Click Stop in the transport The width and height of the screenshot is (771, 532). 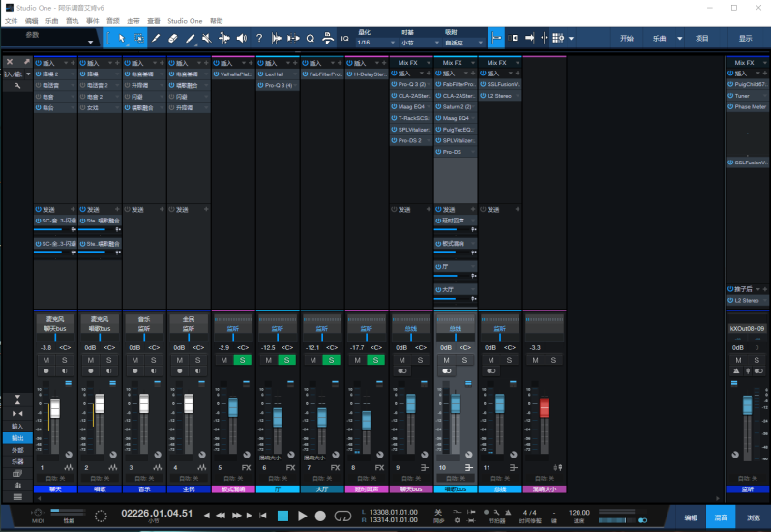[x=282, y=516]
